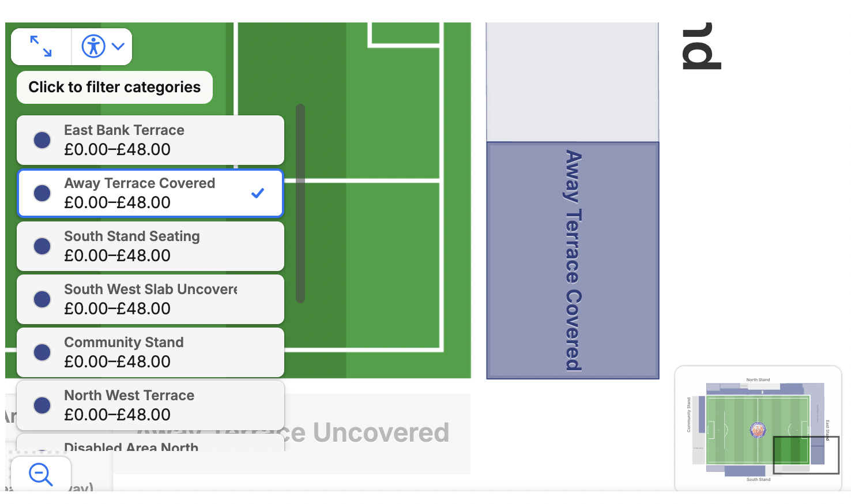The height and width of the screenshot is (504, 851).
Task: Click the East Bank Terrace circle icon
Action: click(x=42, y=140)
